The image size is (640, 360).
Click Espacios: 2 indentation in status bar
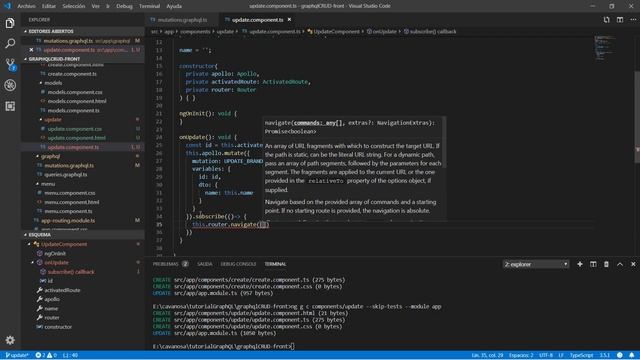521,355
